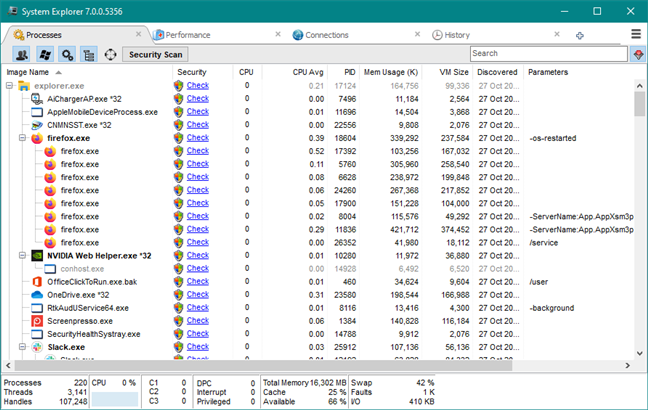Start the Security Scan

pos(155,55)
